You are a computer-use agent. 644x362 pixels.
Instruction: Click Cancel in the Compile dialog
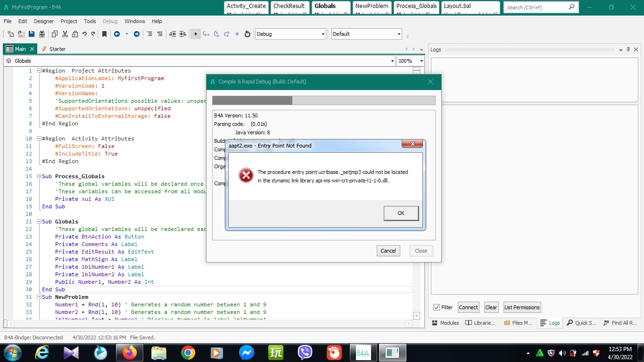coord(388,251)
